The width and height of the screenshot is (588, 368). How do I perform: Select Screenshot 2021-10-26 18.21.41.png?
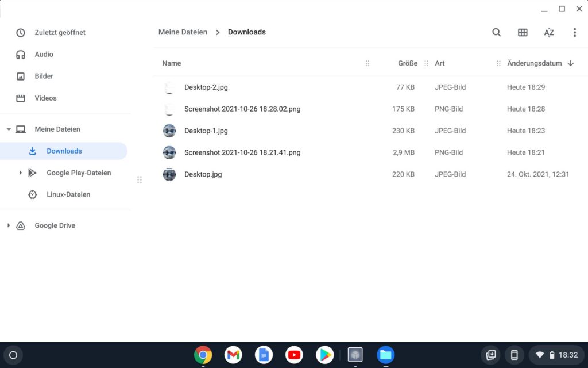coord(242,152)
